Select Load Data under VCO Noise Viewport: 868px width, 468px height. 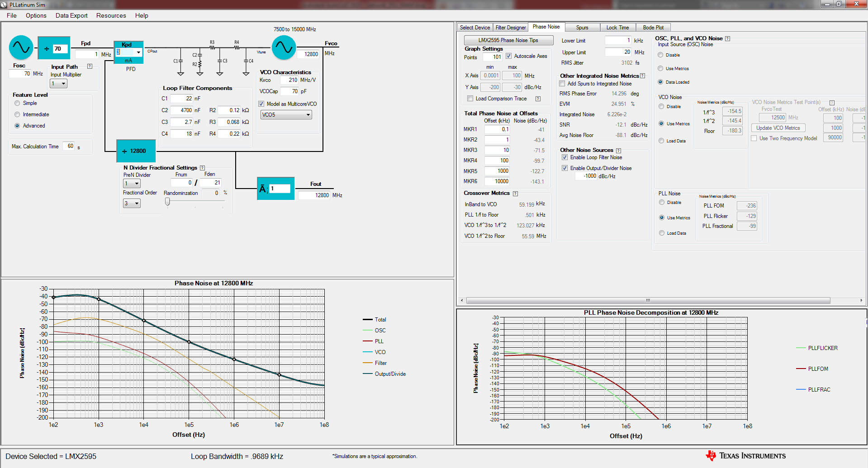coord(661,141)
